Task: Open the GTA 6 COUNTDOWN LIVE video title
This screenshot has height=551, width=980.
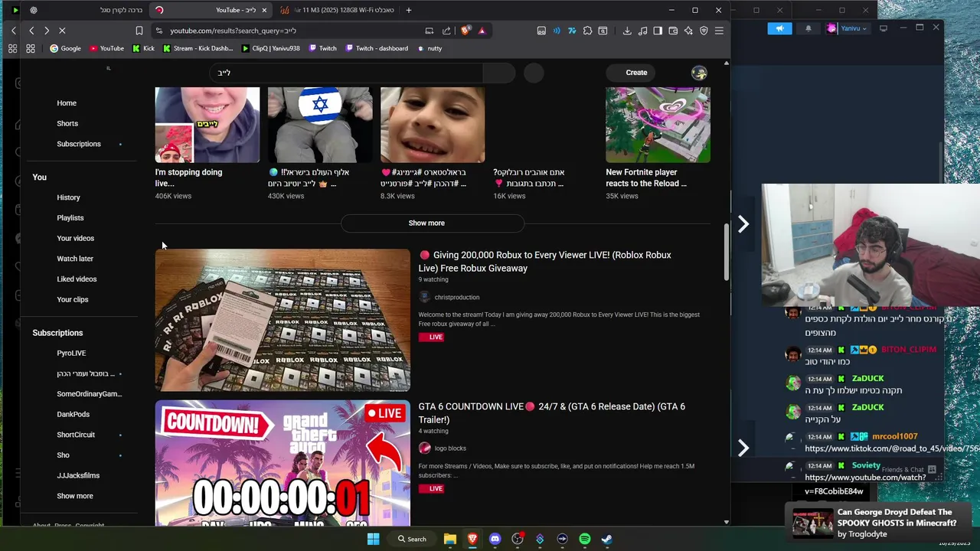Action: 551,413
